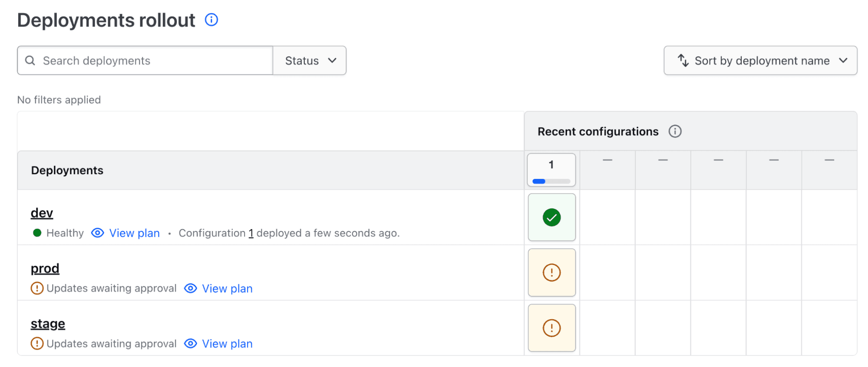Click the orange warning cell in stage row
Image resolution: width=868 pixels, height=367 pixels.
pos(551,328)
